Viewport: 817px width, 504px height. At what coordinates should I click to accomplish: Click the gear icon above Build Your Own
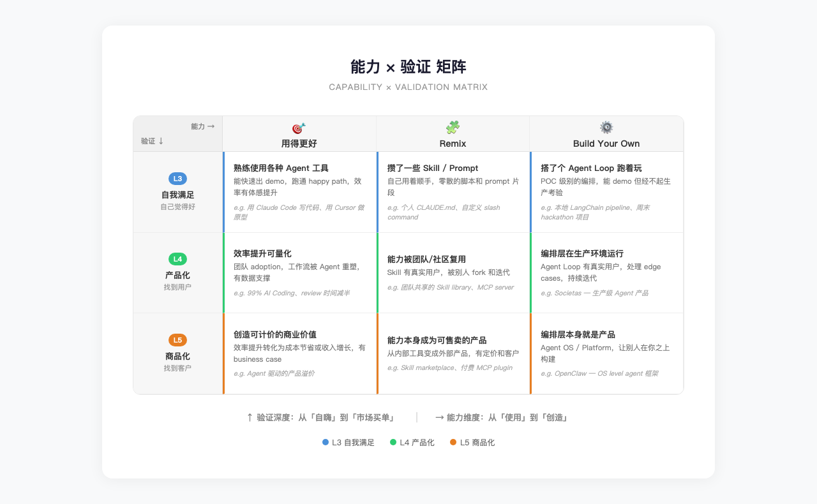[606, 128]
